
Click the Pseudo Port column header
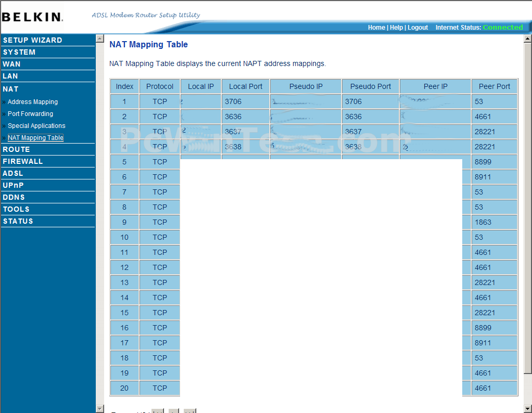click(371, 86)
